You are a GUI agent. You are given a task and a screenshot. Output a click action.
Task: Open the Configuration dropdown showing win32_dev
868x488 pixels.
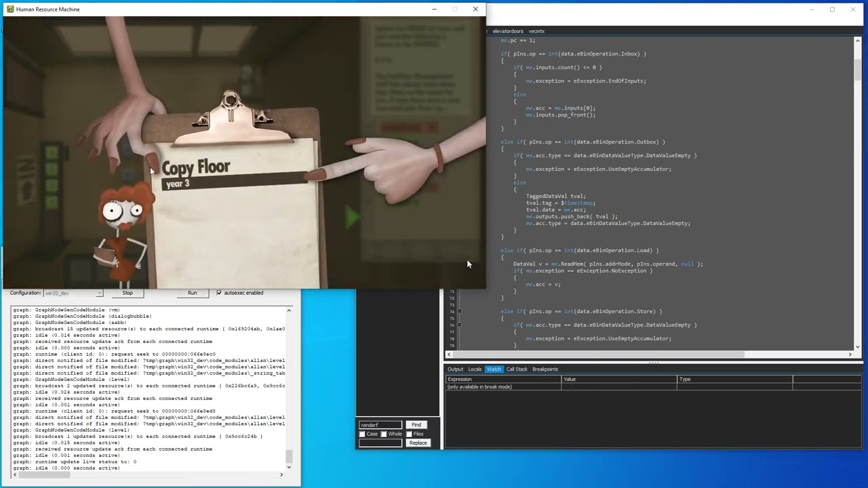(x=73, y=293)
